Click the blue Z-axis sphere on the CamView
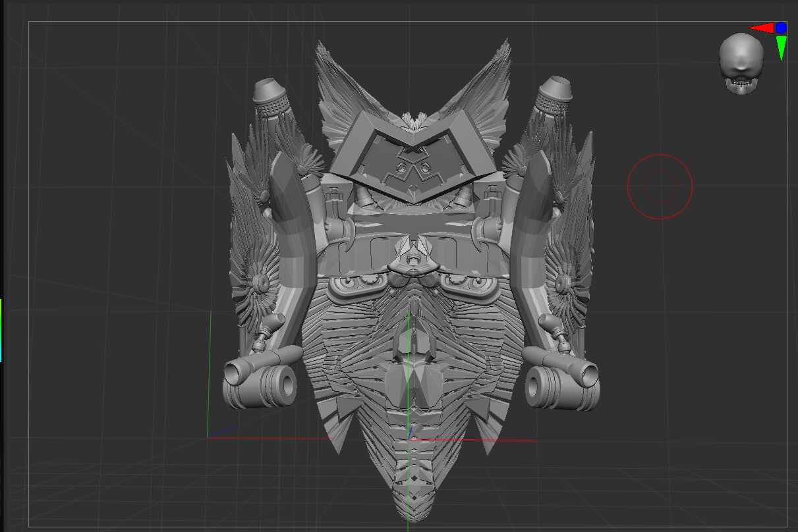This screenshot has width=798, height=532. tap(780, 28)
